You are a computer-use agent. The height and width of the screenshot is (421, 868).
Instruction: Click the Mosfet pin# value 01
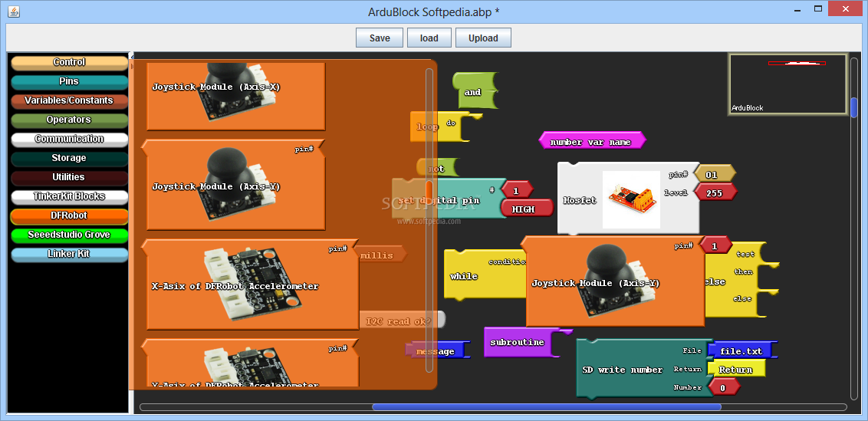(715, 174)
